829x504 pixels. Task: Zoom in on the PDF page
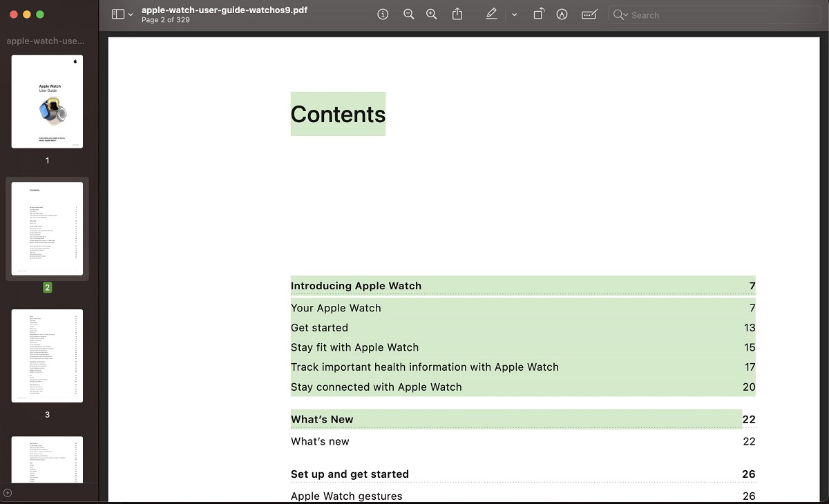(432, 14)
